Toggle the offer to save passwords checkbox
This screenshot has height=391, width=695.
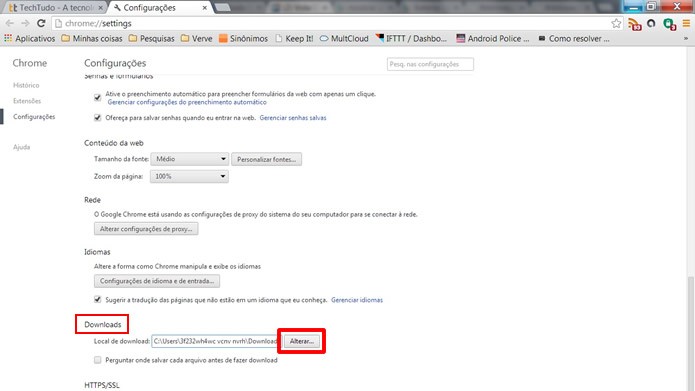[98, 117]
